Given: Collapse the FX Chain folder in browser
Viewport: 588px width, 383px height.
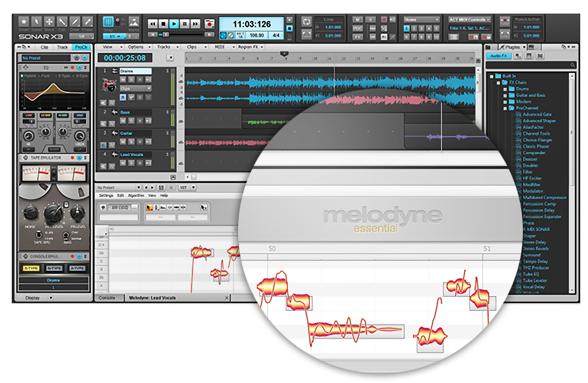Looking at the screenshot, I should (499, 83).
